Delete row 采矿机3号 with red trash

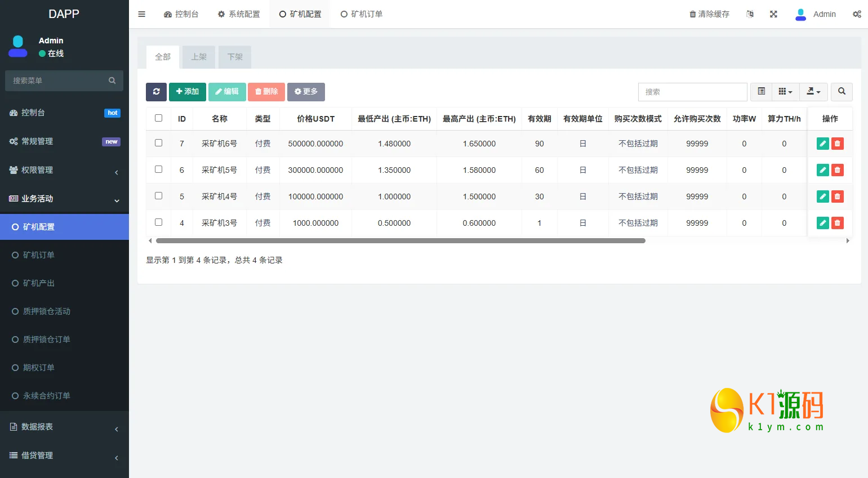[x=838, y=223]
